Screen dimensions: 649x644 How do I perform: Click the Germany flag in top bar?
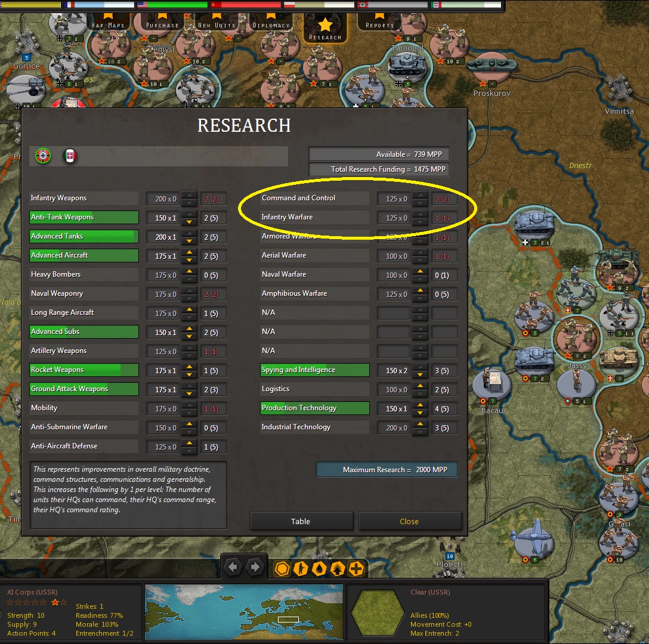click(363, 5)
